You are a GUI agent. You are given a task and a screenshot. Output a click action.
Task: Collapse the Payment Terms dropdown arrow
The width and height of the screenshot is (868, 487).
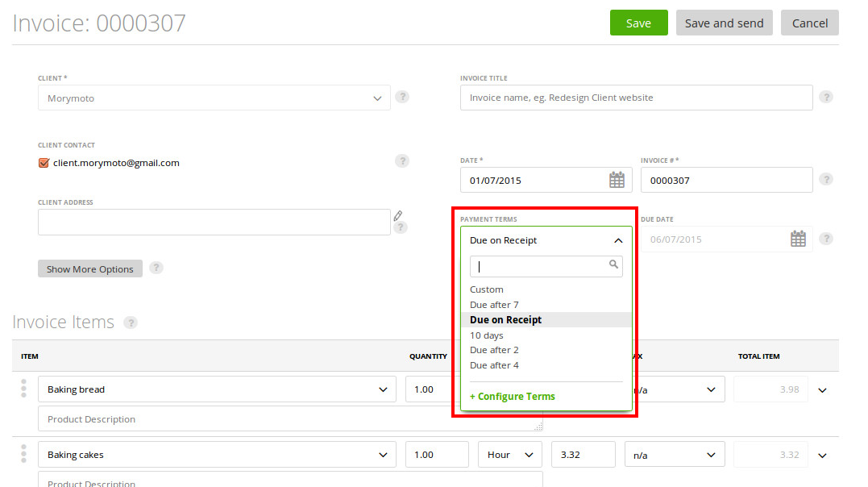pyautogui.click(x=618, y=240)
